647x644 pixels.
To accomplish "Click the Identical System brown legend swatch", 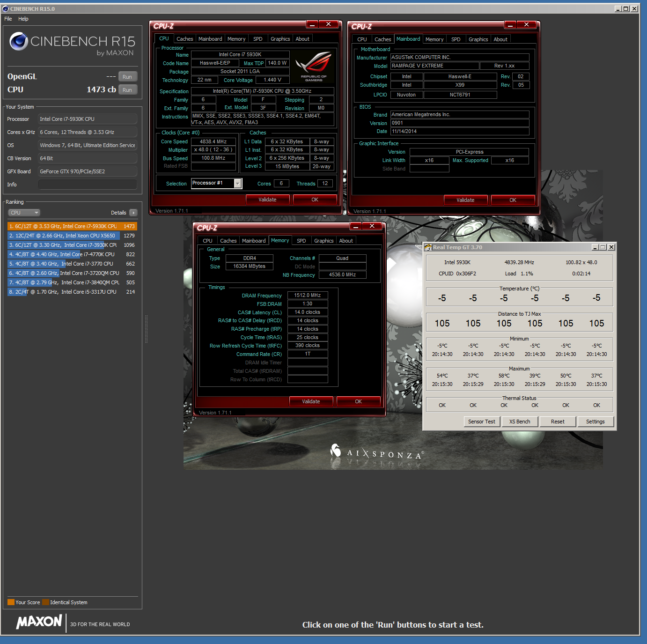I will pos(45,602).
